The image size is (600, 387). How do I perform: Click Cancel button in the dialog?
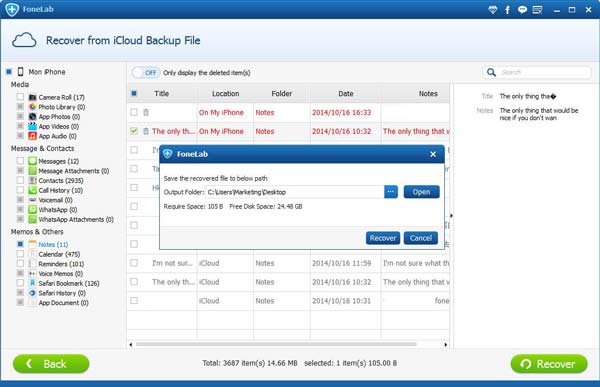pyautogui.click(x=421, y=238)
